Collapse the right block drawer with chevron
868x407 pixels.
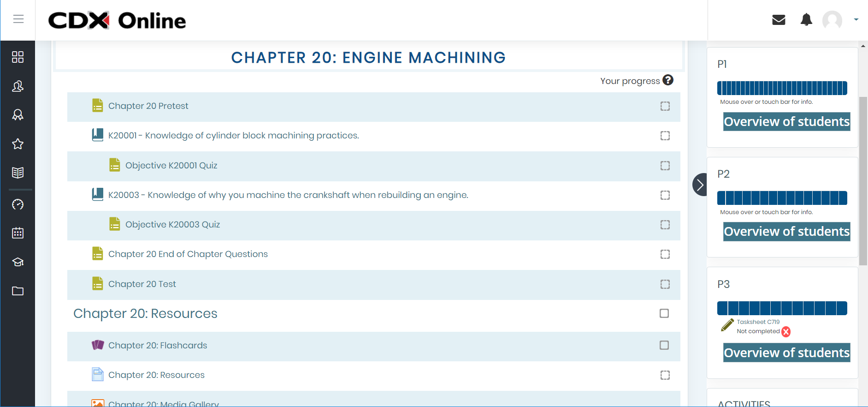[x=700, y=185]
